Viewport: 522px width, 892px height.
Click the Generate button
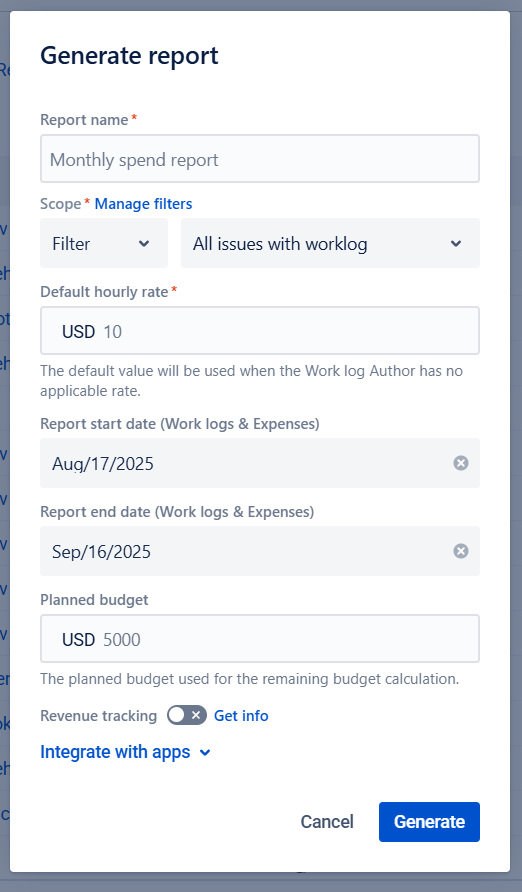tap(429, 821)
